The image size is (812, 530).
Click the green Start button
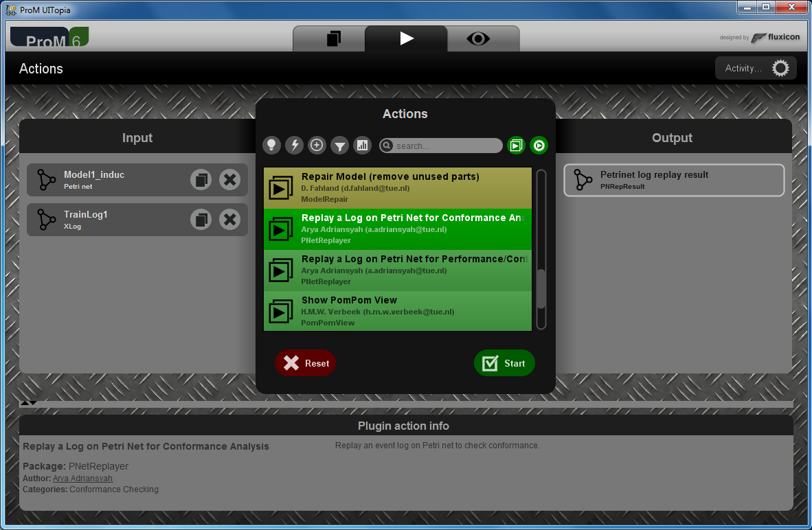(504, 363)
